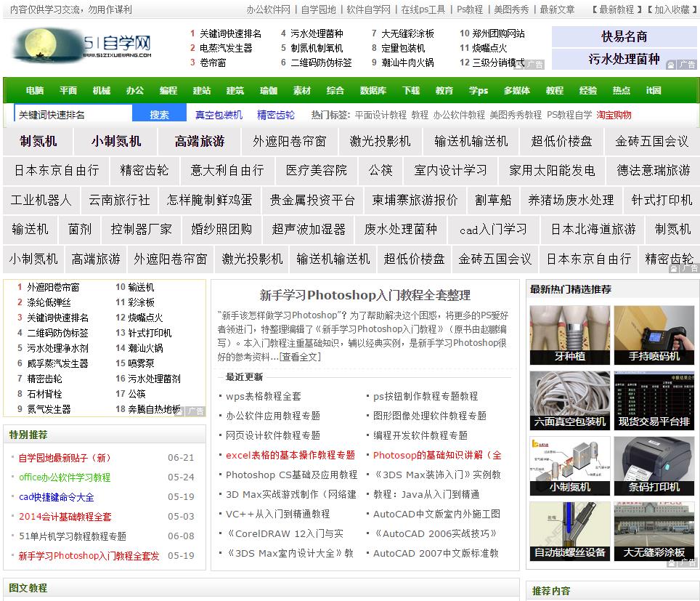Open the 编程 navigation menu item
The width and height of the screenshot is (700, 601).
coord(168,91)
